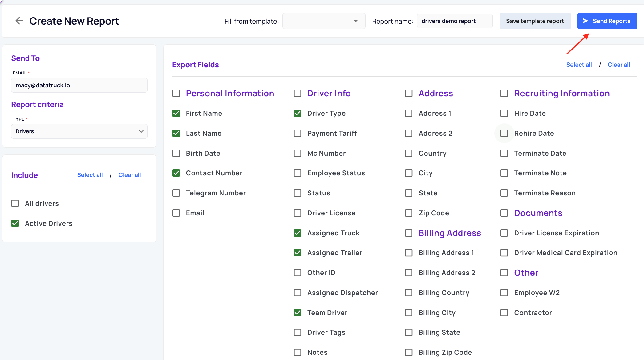Check the Billing Address 1 checkbox
The width and height of the screenshot is (644, 360).
pyautogui.click(x=409, y=253)
